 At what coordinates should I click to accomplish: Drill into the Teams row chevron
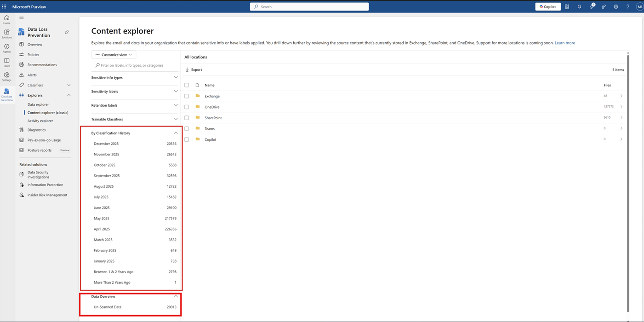[621, 128]
